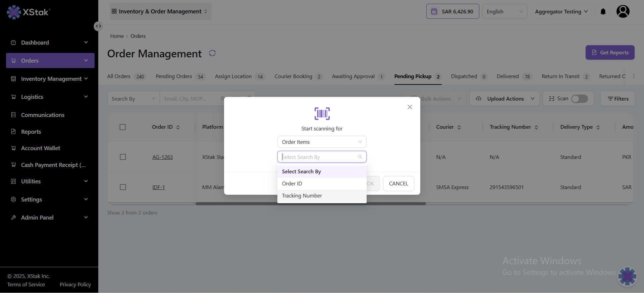Collapse the sidebar with the arrow toggle
This screenshot has height=293, width=644.
click(x=98, y=26)
